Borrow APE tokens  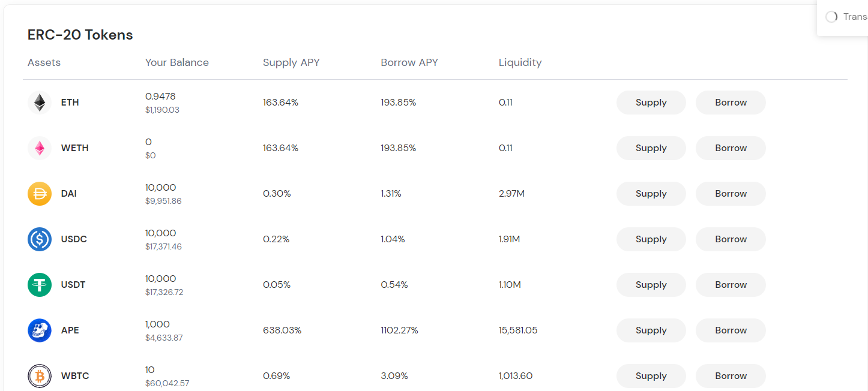pyautogui.click(x=731, y=330)
